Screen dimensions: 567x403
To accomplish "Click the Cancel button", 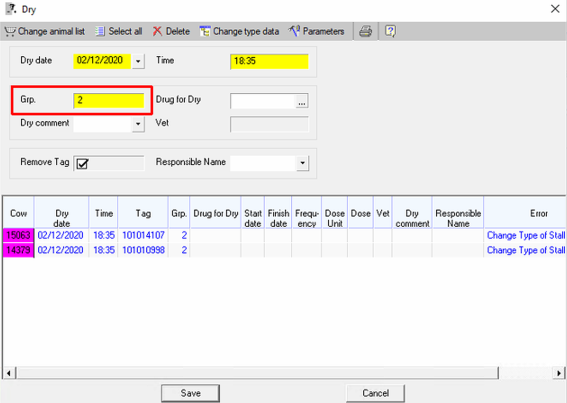I will [375, 393].
